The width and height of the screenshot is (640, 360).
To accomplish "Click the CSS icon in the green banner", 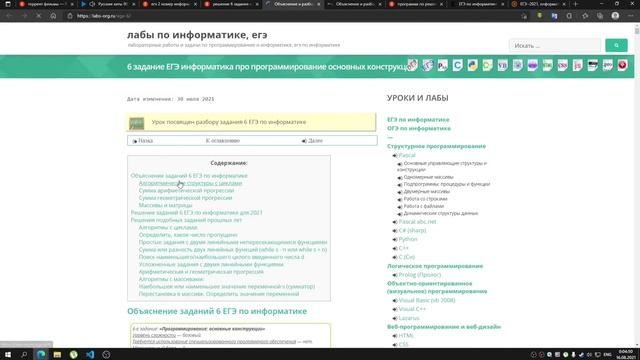I will point(562,65).
